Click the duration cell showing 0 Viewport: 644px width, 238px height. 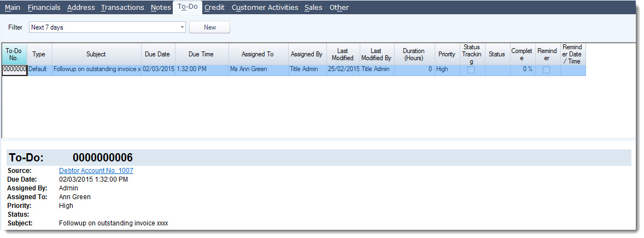(x=414, y=70)
